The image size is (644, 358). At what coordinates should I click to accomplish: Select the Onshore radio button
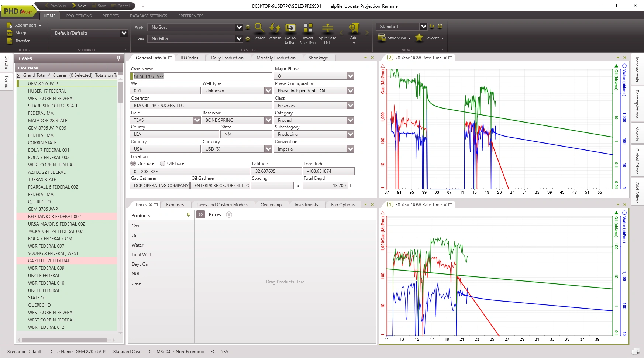pyautogui.click(x=133, y=163)
